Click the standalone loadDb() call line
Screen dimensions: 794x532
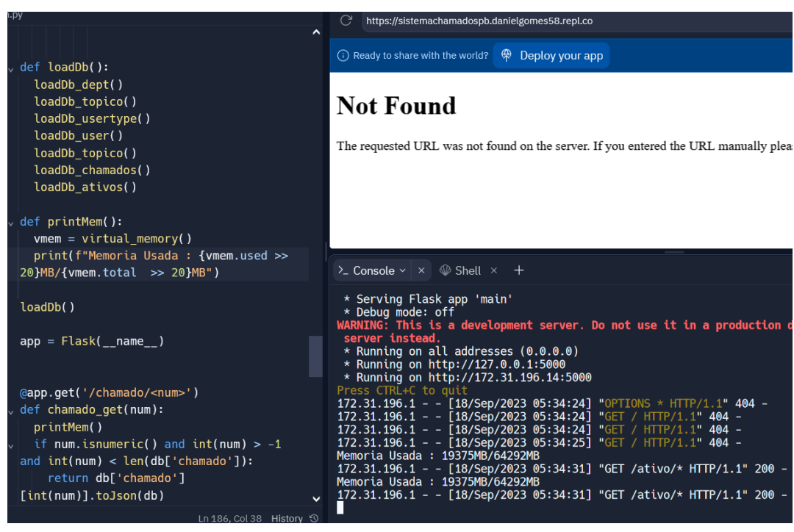pos(47,306)
